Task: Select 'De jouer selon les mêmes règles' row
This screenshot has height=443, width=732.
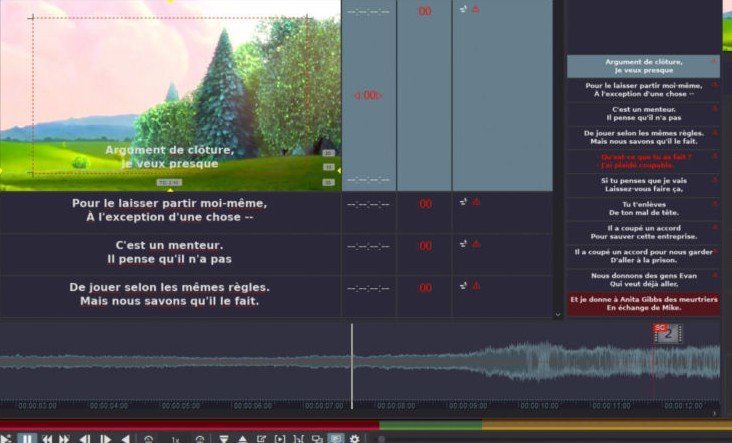Action: click(x=169, y=294)
